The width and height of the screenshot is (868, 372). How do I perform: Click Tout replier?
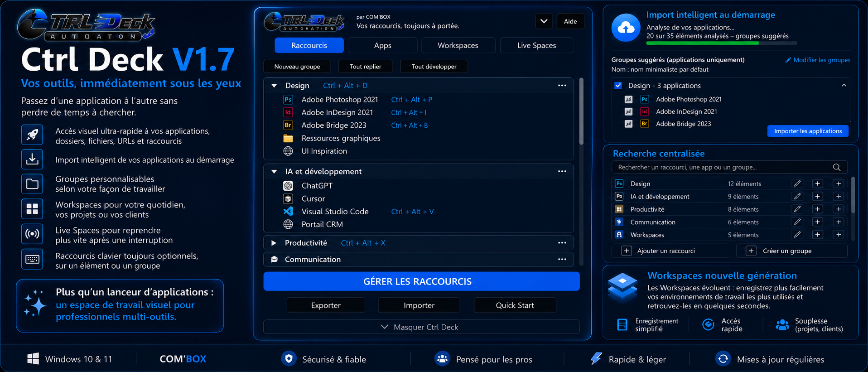[x=366, y=67]
